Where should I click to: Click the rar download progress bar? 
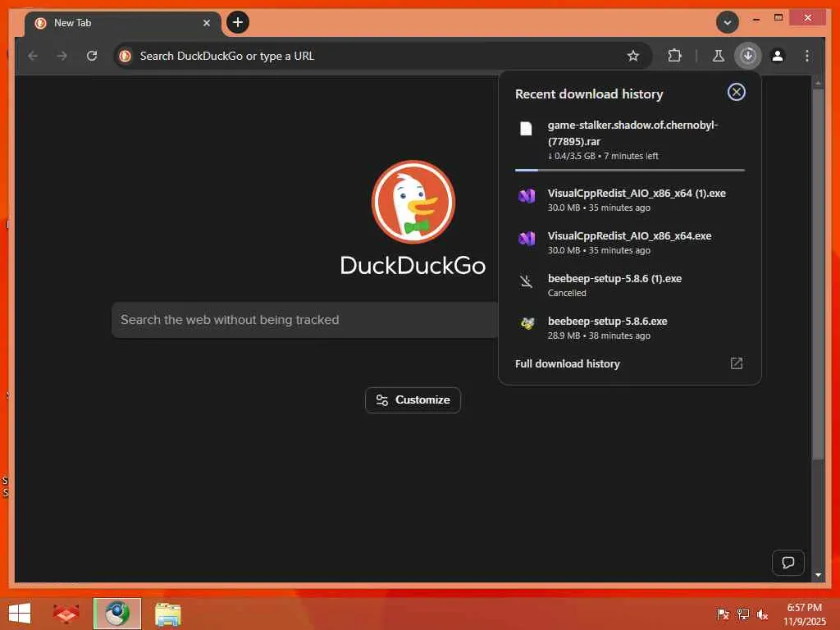tap(629, 171)
